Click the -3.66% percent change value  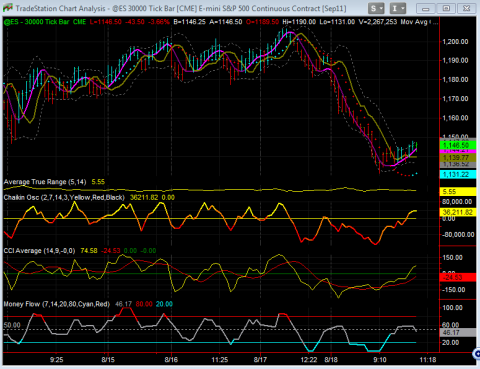159,22
